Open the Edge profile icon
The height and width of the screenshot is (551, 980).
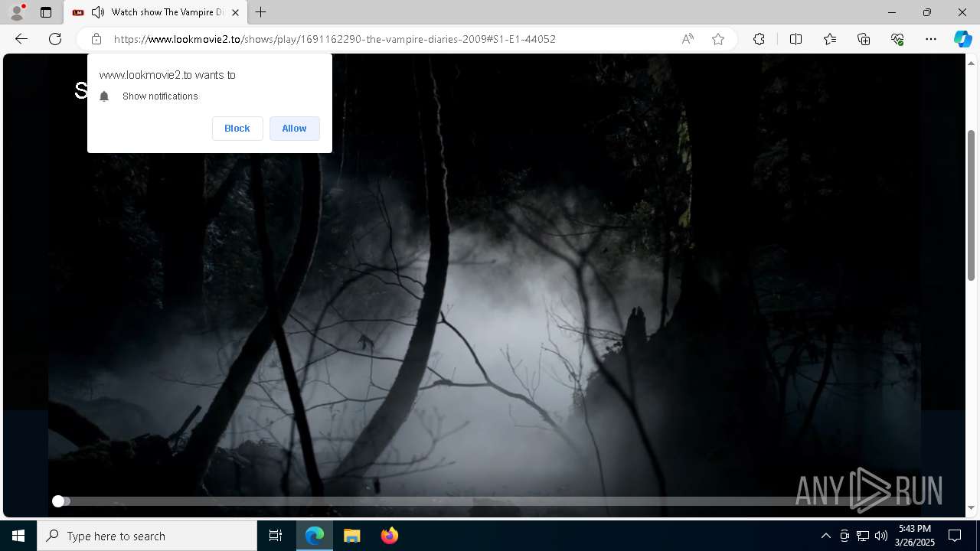[x=17, y=12]
